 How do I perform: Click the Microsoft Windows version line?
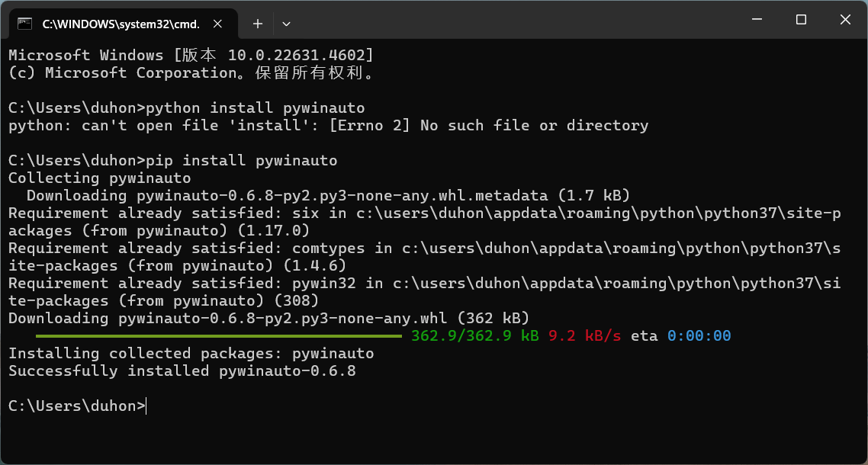coord(191,56)
